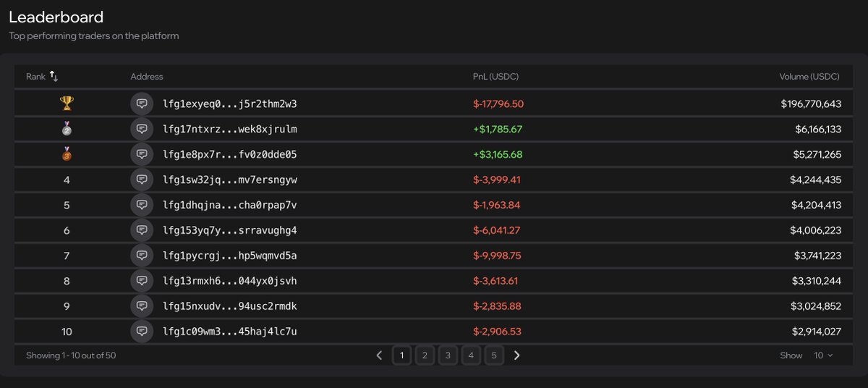Click PnL value $-3,999.41
The image size is (868, 388).
(x=497, y=180)
